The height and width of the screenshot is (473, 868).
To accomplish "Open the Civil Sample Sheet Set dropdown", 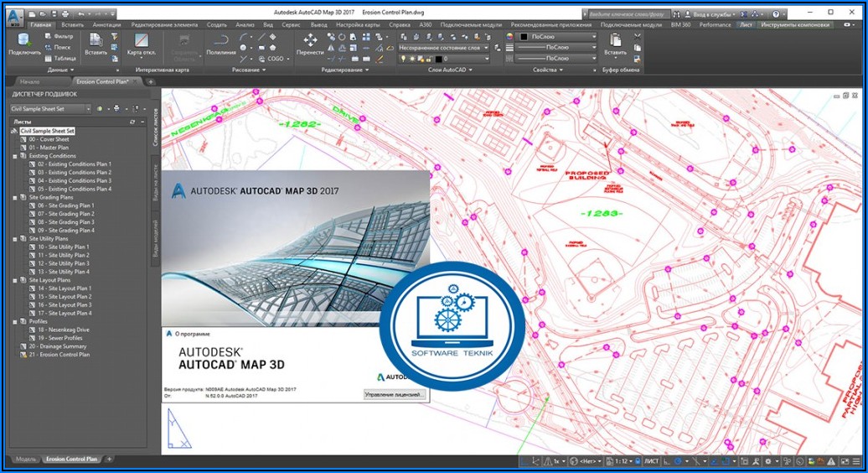I will (x=50, y=108).
